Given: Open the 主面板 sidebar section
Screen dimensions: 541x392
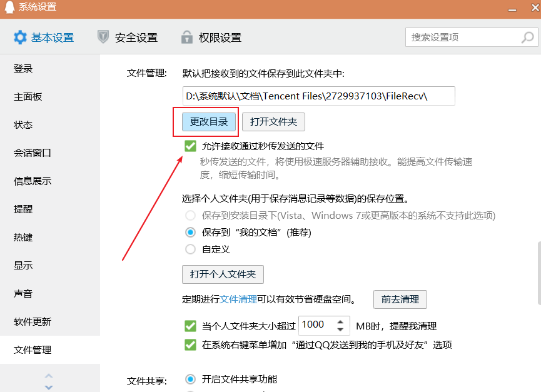Looking at the screenshot, I should (50, 97).
